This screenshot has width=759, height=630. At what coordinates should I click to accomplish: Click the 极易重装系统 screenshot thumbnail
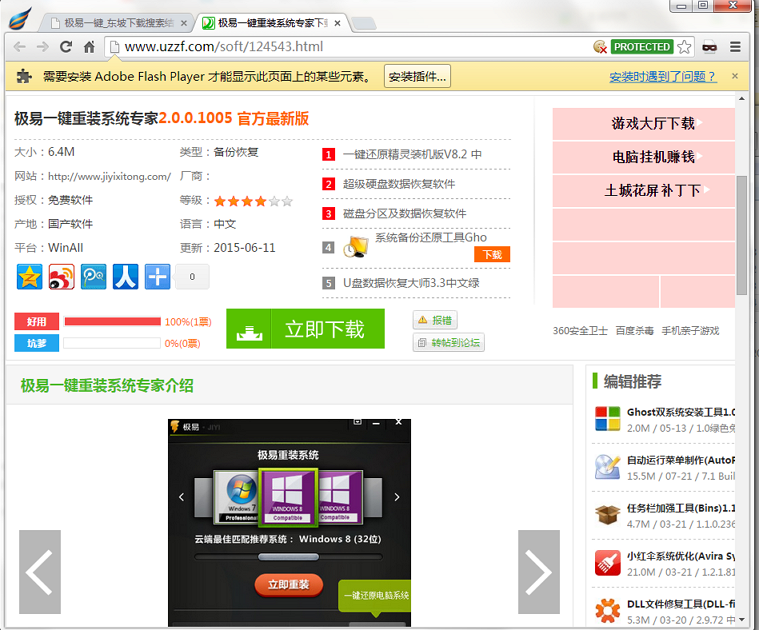coord(289,523)
